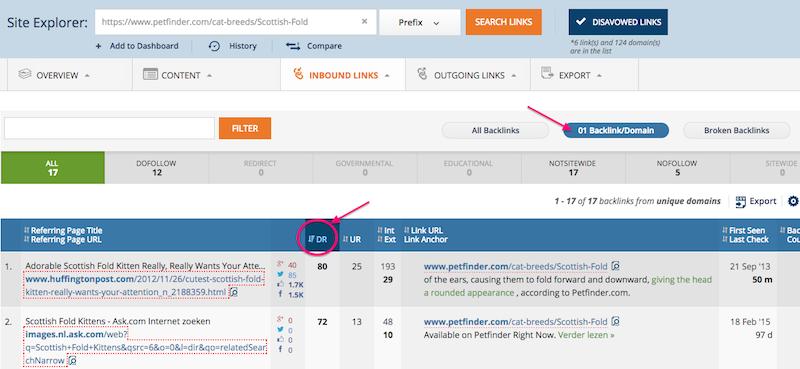Switch to Broken Backlinks view
Screen dimensions: 800x369
coord(736,130)
